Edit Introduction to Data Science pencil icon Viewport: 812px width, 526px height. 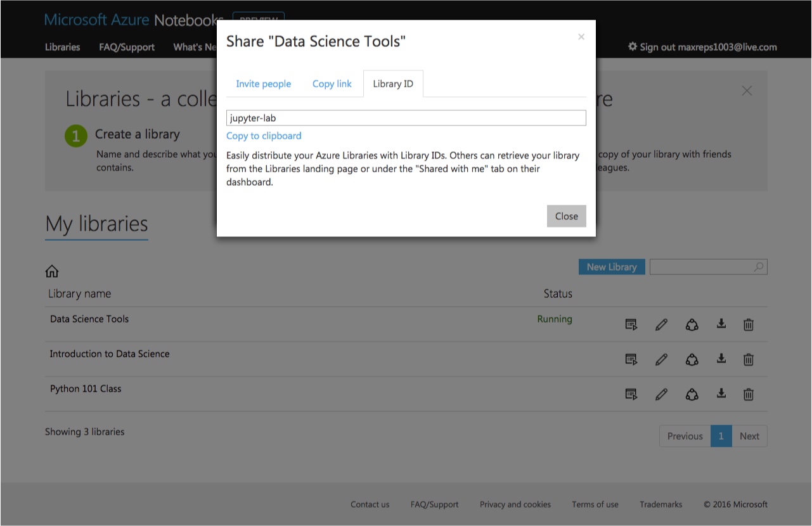pos(661,359)
